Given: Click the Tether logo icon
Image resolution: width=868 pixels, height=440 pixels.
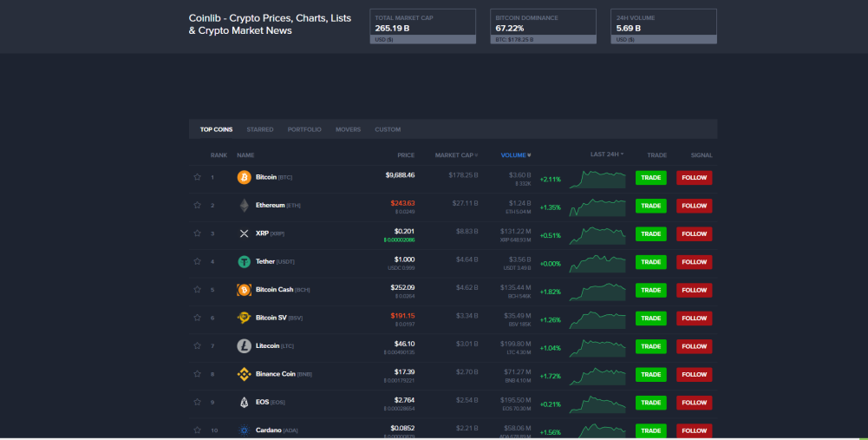Looking at the screenshot, I should pos(244,261).
